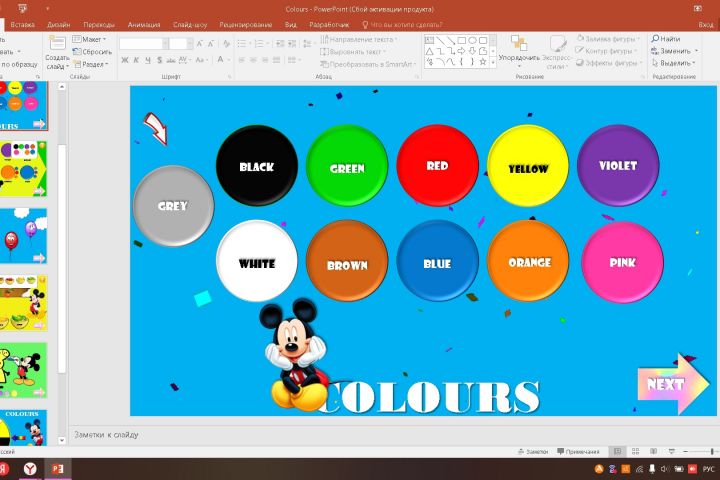The image size is (720, 480).
Task: Select the Oval shape in gallery
Action: 472,40
